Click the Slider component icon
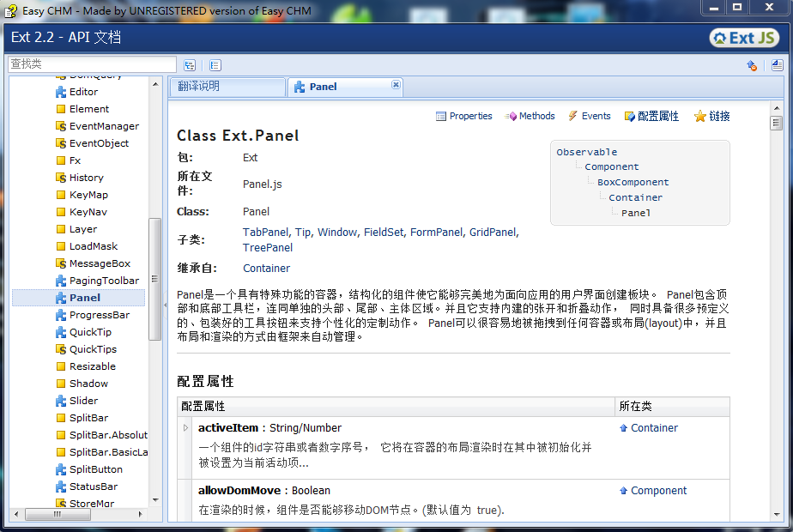Image resolution: width=793 pixels, height=532 pixels. point(61,401)
